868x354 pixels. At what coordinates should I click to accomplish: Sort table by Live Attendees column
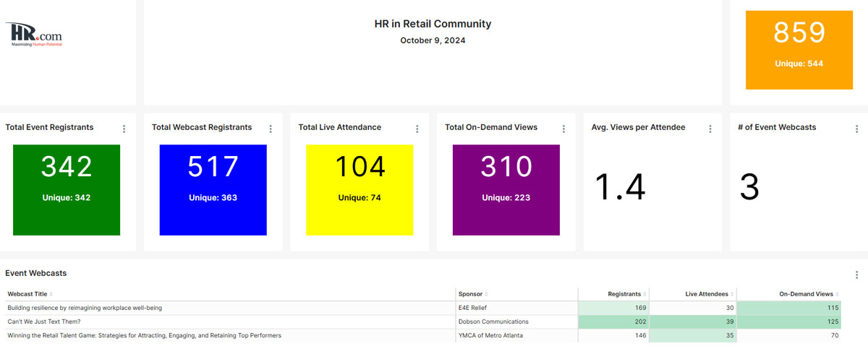point(710,294)
